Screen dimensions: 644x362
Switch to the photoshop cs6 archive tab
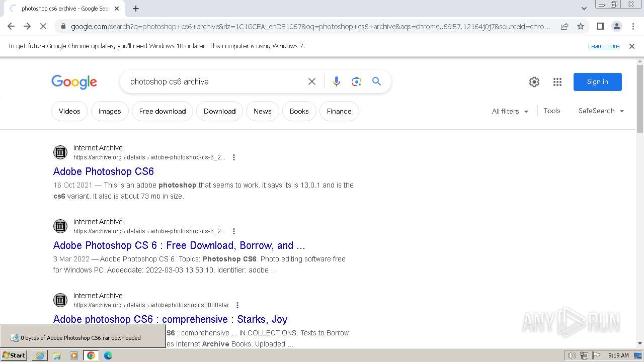[63, 9]
